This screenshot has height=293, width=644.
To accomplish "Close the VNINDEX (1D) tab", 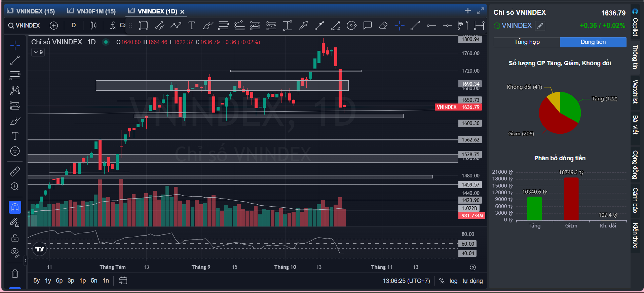I will click(x=183, y=12).
